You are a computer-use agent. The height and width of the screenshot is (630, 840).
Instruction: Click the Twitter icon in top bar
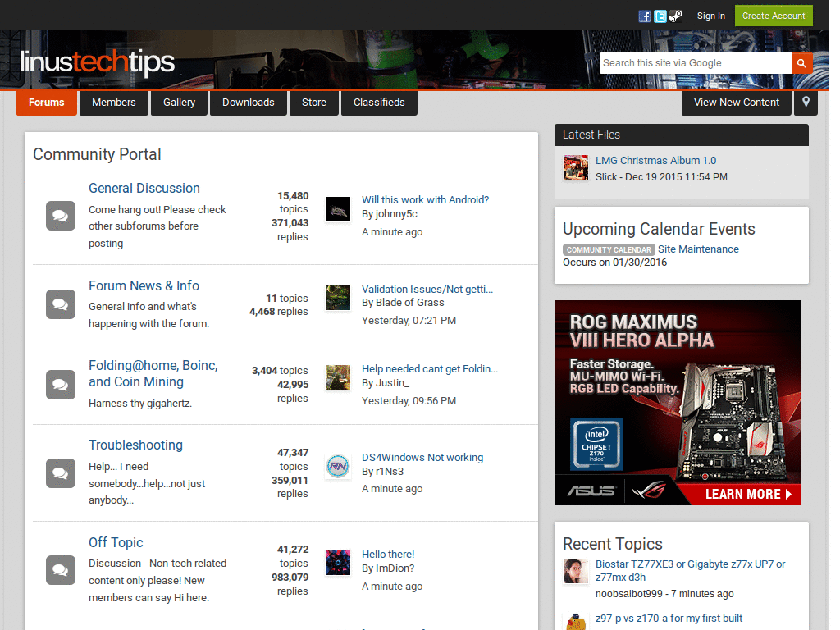660,16
